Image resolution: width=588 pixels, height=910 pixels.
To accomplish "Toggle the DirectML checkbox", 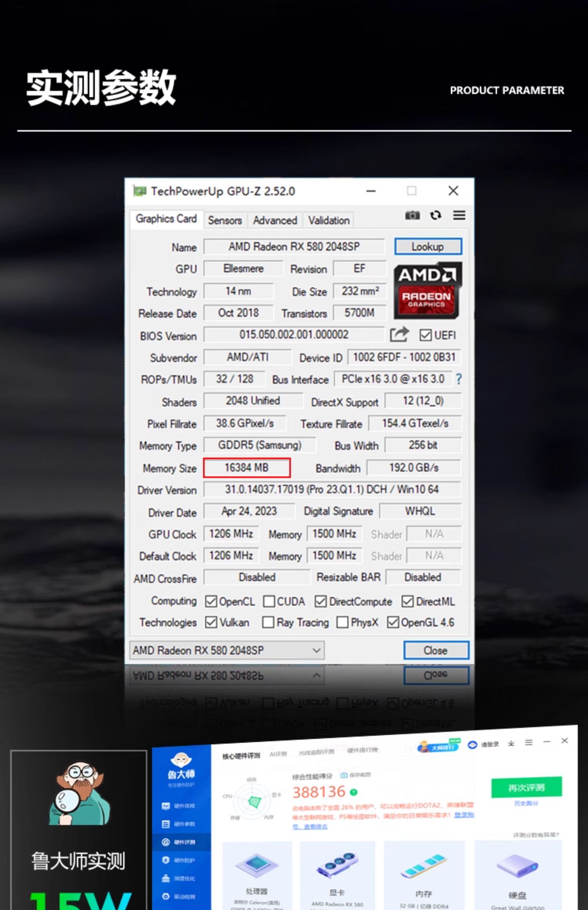I will point(408,601).
